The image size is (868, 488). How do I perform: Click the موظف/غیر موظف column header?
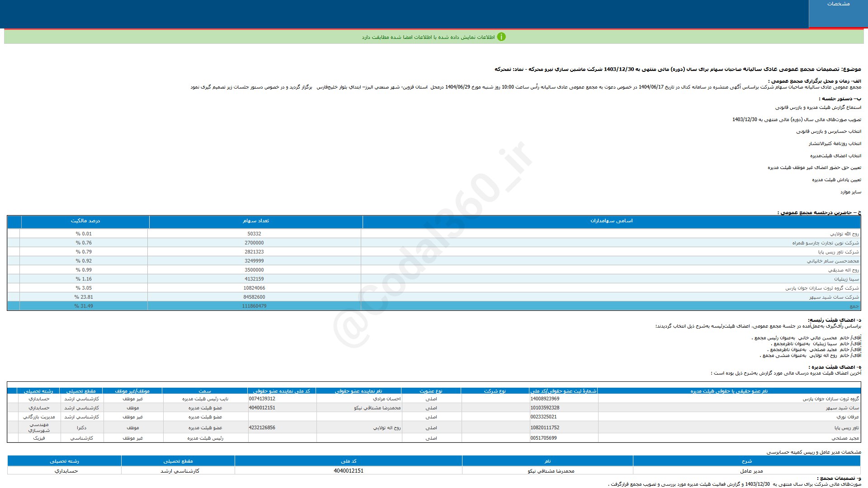tap(132, 391)
